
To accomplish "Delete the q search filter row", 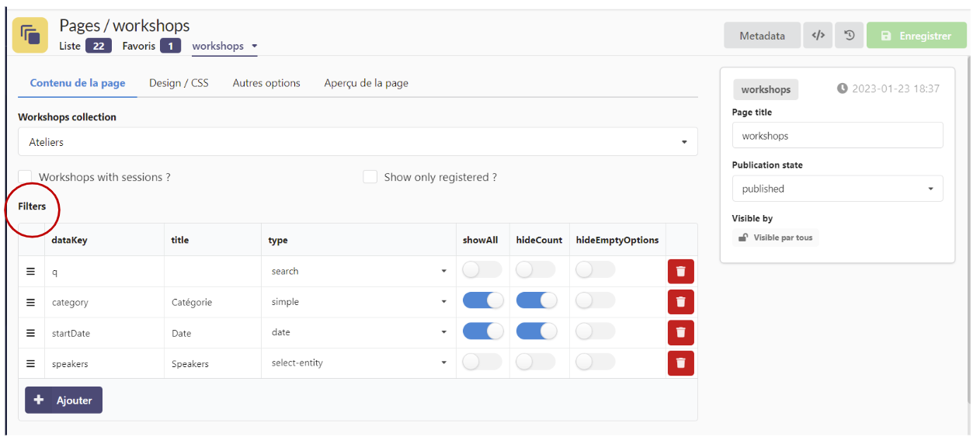I will click(680, 271).
